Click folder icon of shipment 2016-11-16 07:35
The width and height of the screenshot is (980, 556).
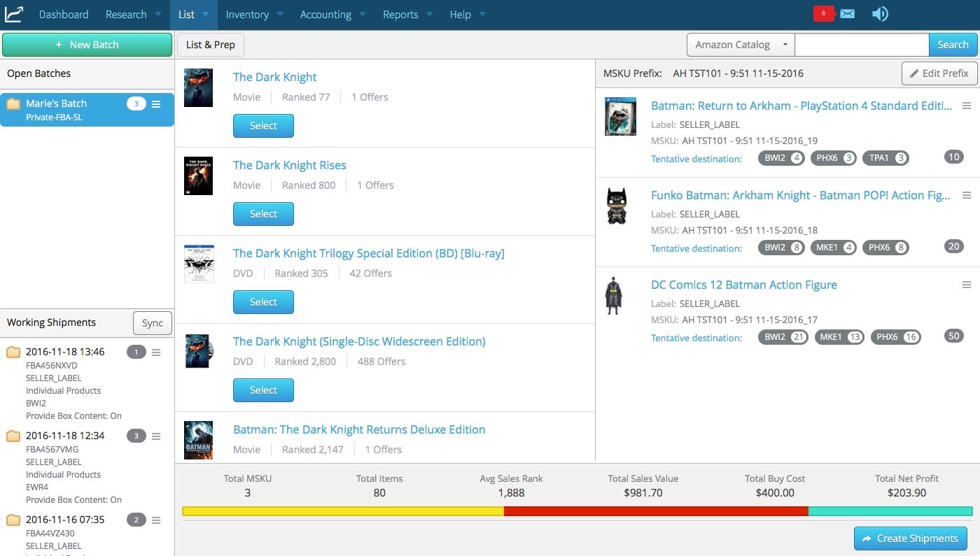[x=13, y=520]
